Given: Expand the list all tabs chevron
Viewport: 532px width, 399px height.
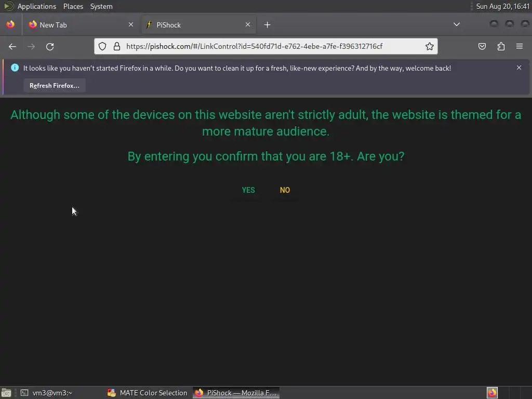Looking at the screenshot, I should click(457, 24).
